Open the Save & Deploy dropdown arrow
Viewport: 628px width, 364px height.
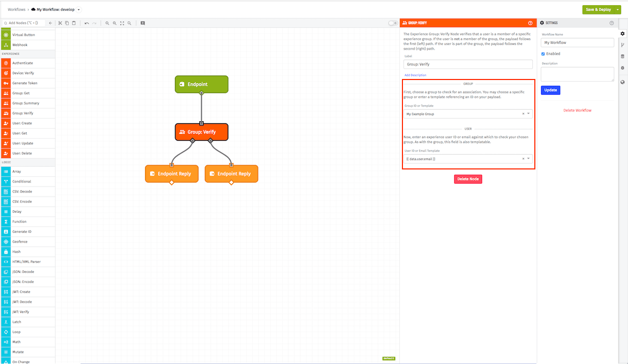[x=618, y=9]
